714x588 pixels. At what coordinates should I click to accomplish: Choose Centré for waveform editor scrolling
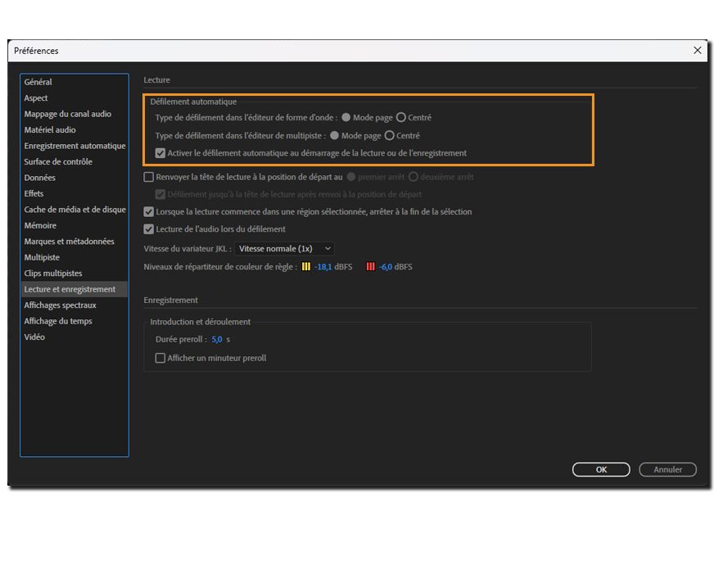click(x=400, y=117)
